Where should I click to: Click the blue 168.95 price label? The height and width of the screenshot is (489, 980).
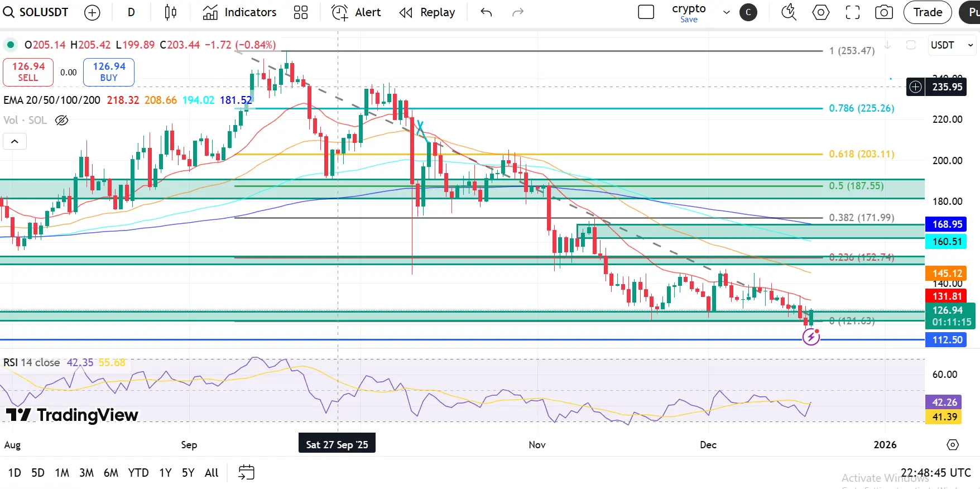(x=947, y=224)
